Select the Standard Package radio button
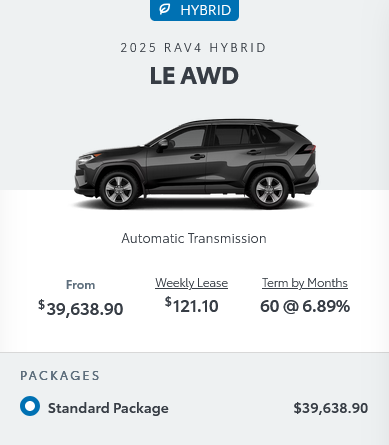Screen dimensions: 389x445 click(30, 406)
